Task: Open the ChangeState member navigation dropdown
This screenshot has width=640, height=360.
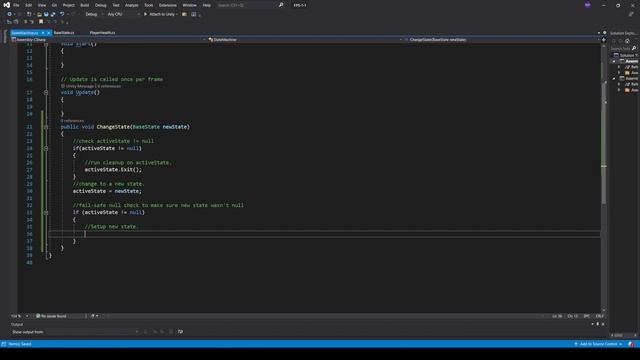Action: (501, 40)
